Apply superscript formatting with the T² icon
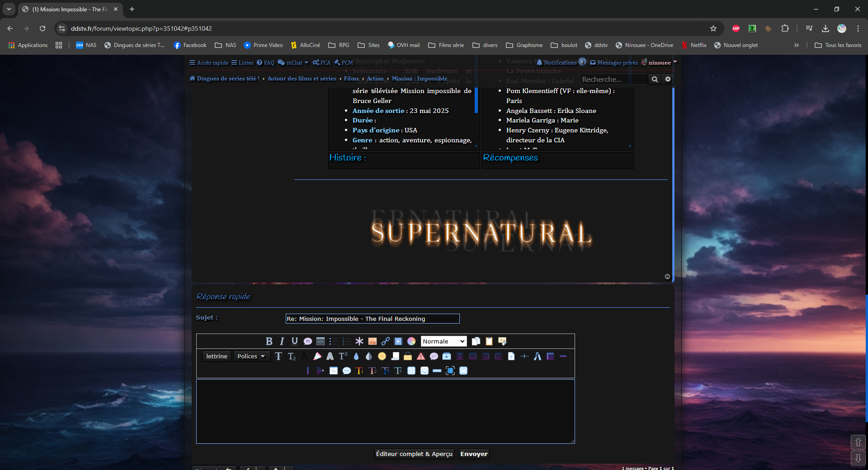 pos(343,357)
